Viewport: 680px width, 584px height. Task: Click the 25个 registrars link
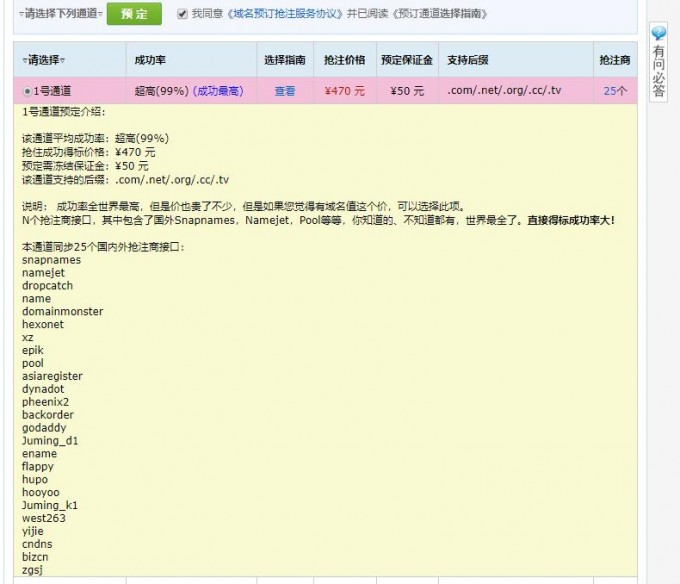click(615, 91)
